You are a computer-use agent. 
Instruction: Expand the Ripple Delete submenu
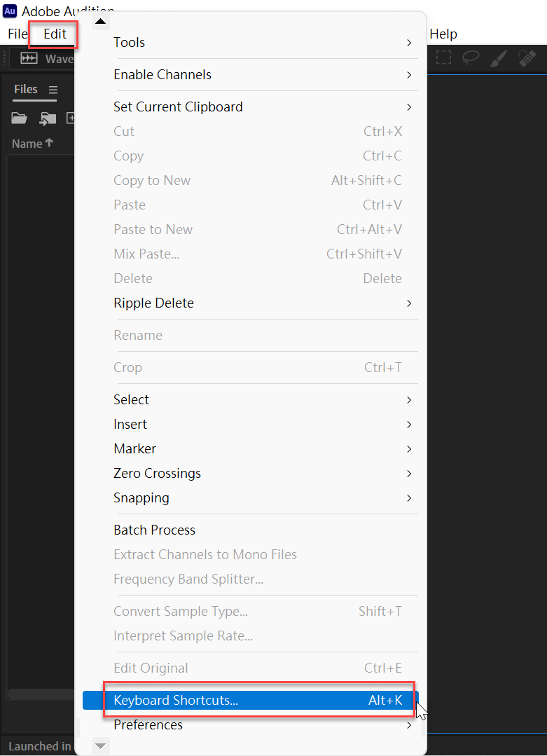tap(251, 303)
